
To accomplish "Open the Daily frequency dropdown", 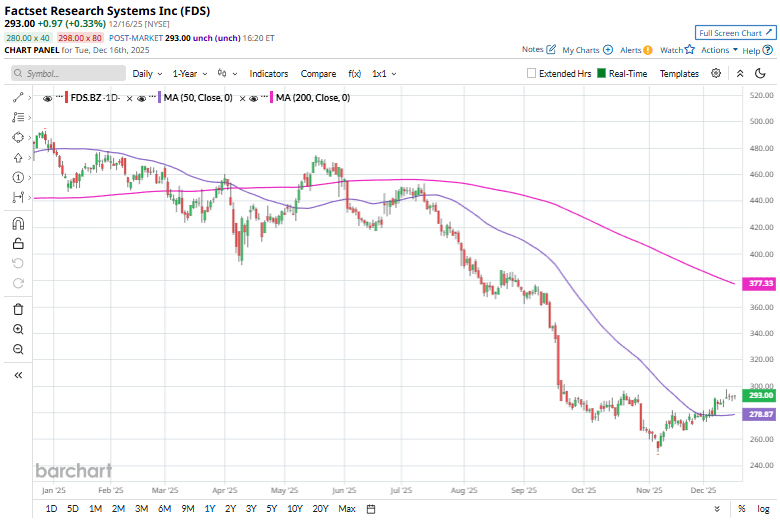I will point(146,73).
